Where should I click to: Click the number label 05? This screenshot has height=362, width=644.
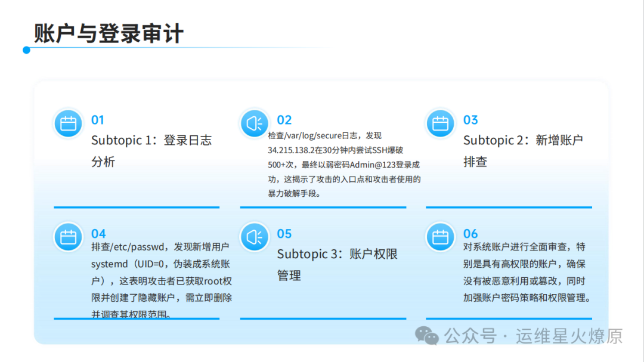284,234
